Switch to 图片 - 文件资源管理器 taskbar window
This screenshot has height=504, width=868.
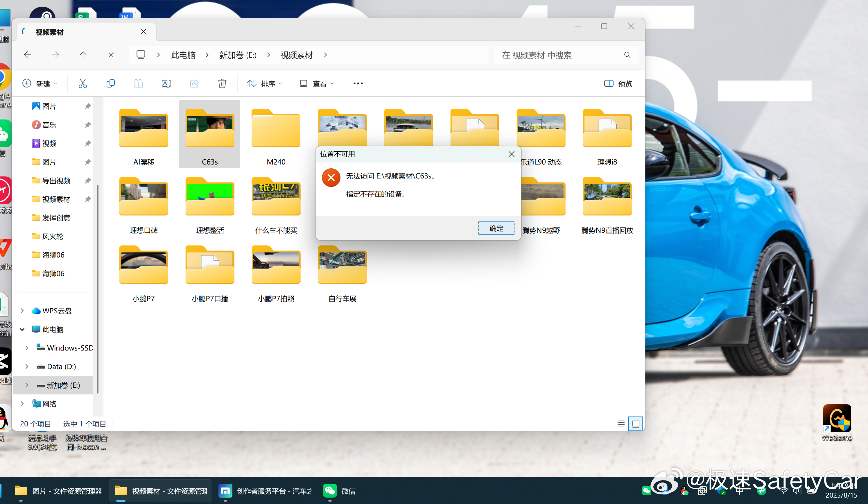click(58, 491)
